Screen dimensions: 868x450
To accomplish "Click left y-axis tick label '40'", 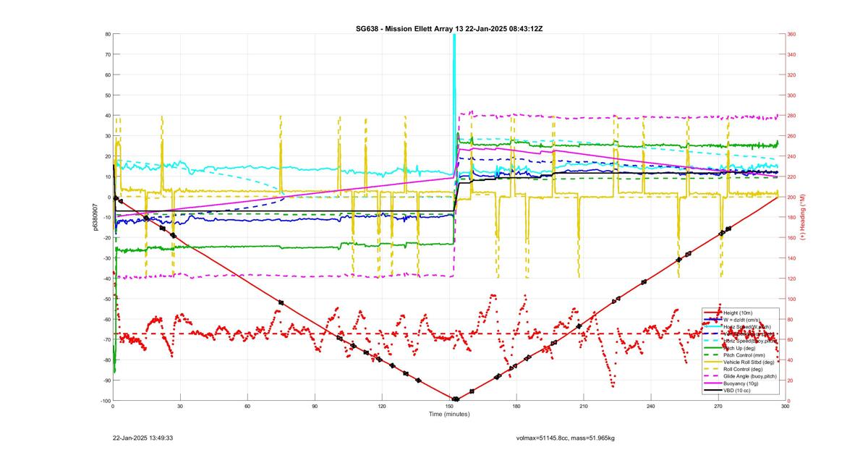I will click(107, 116).
